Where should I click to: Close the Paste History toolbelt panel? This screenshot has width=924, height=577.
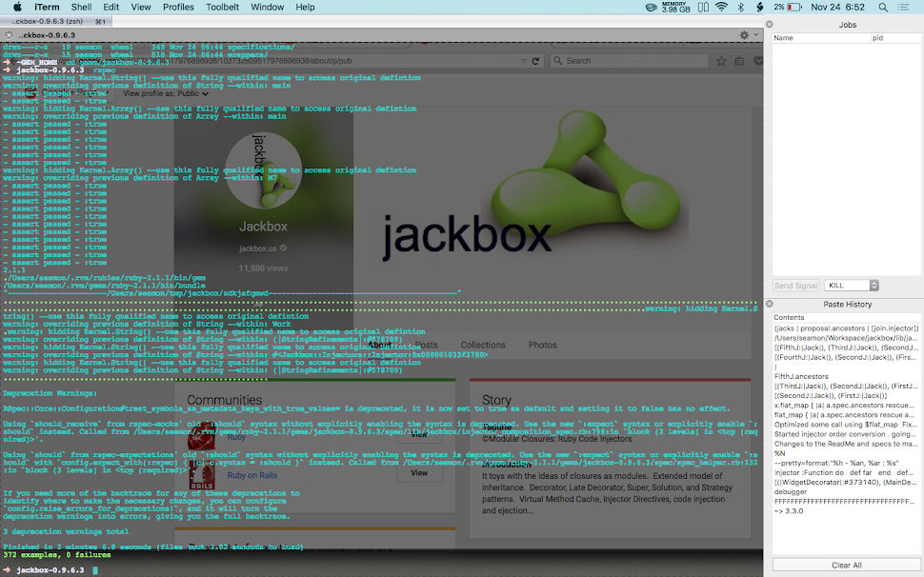(769, 304)
